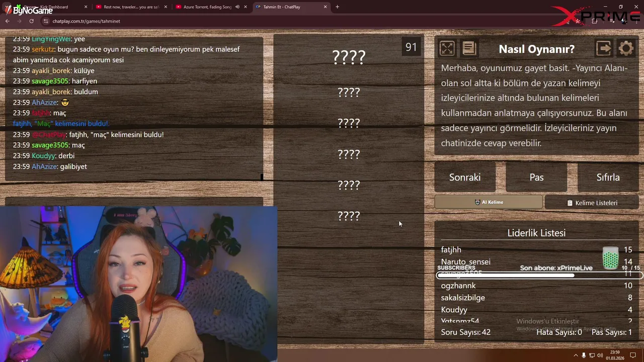
Task: Open Kelime Listeleri
Action: pos(592,203)
